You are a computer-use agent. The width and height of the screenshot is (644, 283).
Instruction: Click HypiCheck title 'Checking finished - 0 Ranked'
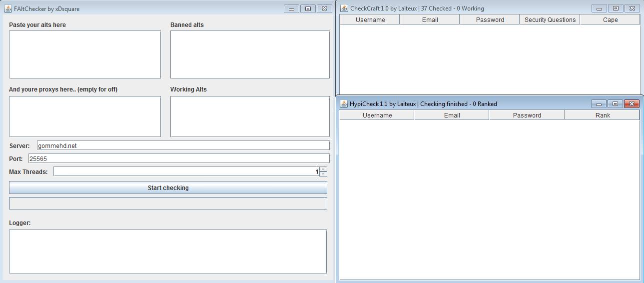(459, 103)
